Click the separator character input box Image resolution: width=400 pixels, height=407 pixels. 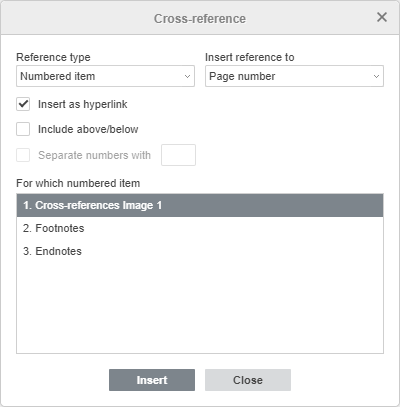178,155
